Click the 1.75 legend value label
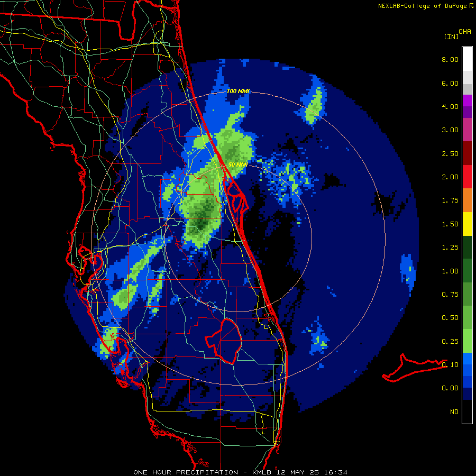476x476 pixels. (x=450, y=200)
